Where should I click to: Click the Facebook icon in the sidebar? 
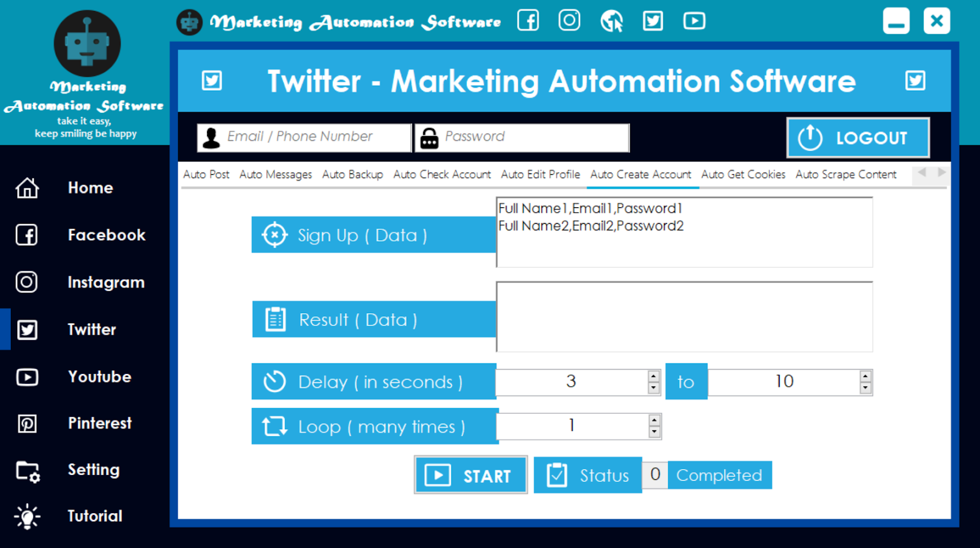26,235
